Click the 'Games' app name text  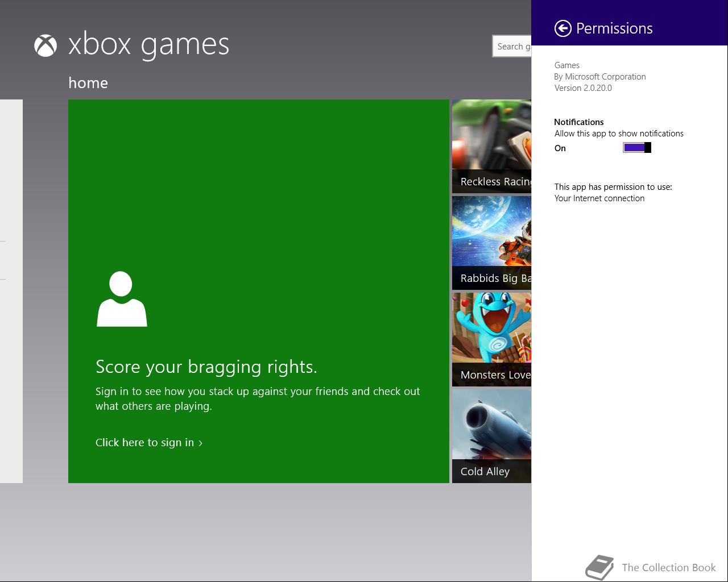[567, 65]
